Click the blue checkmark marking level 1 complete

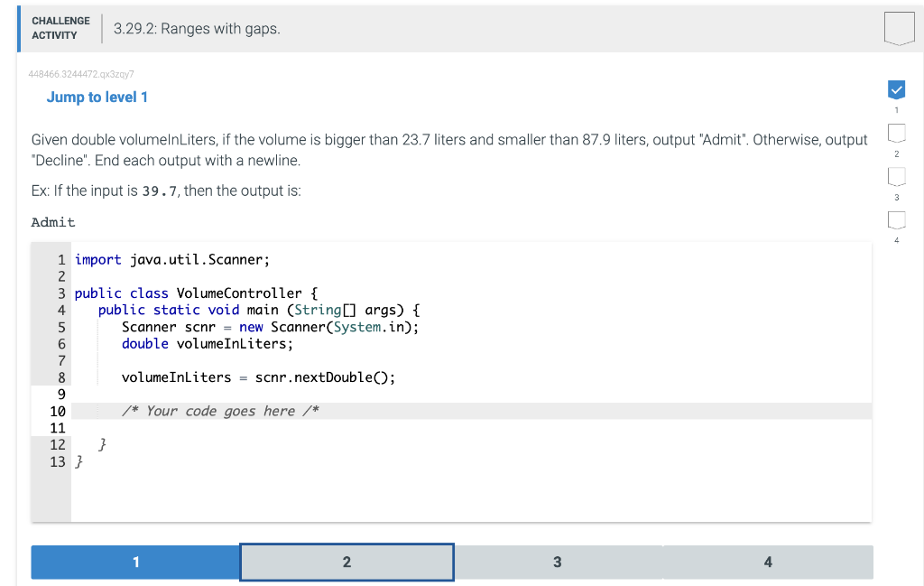coord(896,89)
